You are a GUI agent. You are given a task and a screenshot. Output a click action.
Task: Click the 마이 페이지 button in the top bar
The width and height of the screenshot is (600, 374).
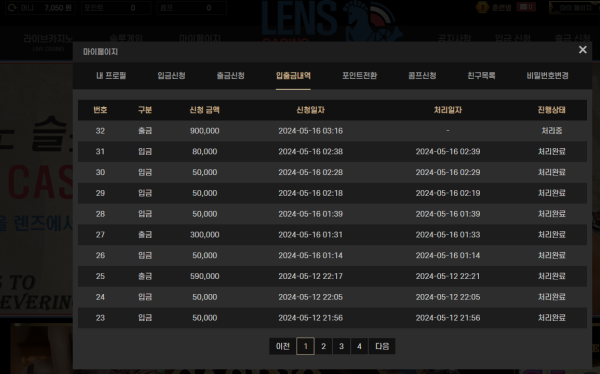pos(572,8)
